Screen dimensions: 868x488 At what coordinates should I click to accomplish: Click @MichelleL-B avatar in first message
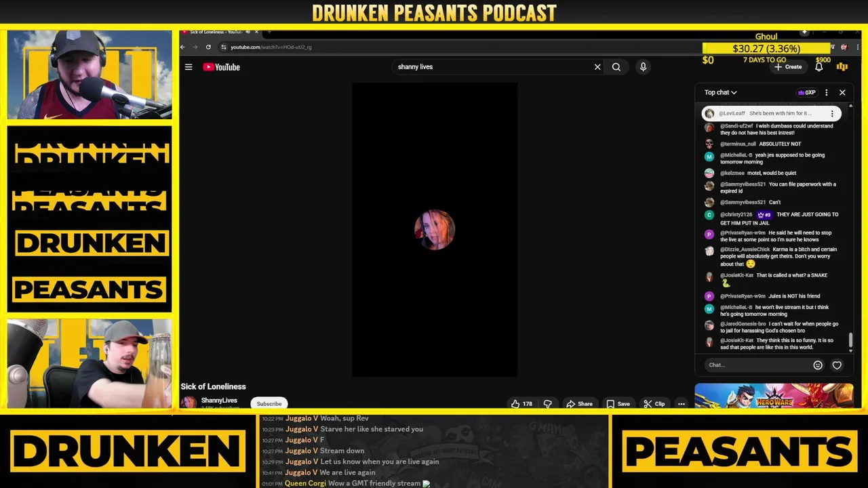[709, 157]
